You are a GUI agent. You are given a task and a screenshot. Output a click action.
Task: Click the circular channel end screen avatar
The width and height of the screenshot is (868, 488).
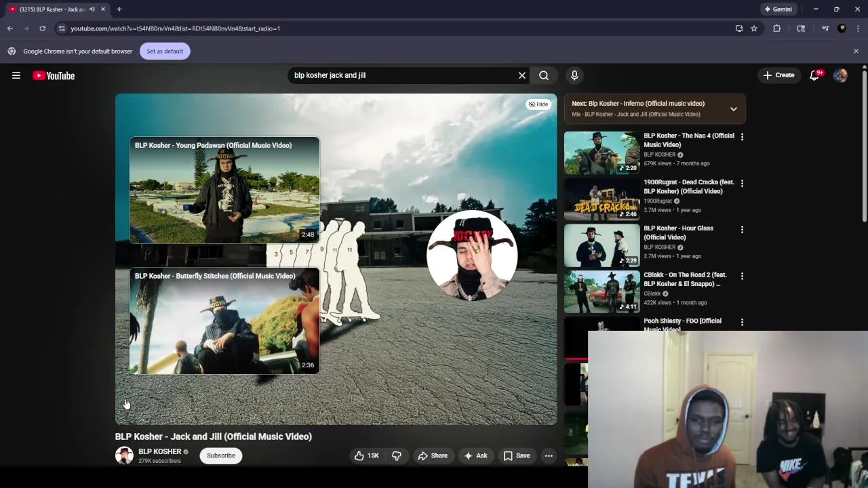[472, 256]
